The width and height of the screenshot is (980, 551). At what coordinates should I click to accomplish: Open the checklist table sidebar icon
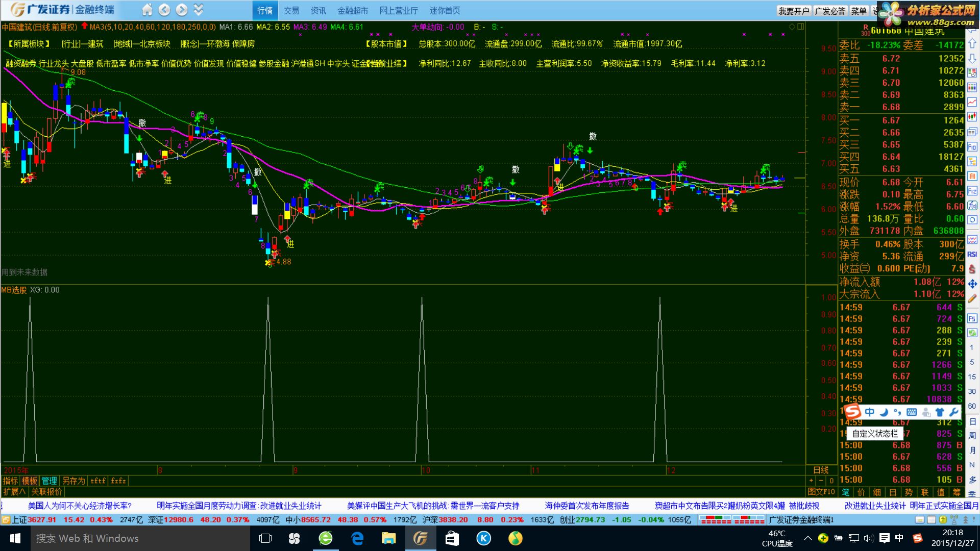pyautogui.click(x=972, y=73)
